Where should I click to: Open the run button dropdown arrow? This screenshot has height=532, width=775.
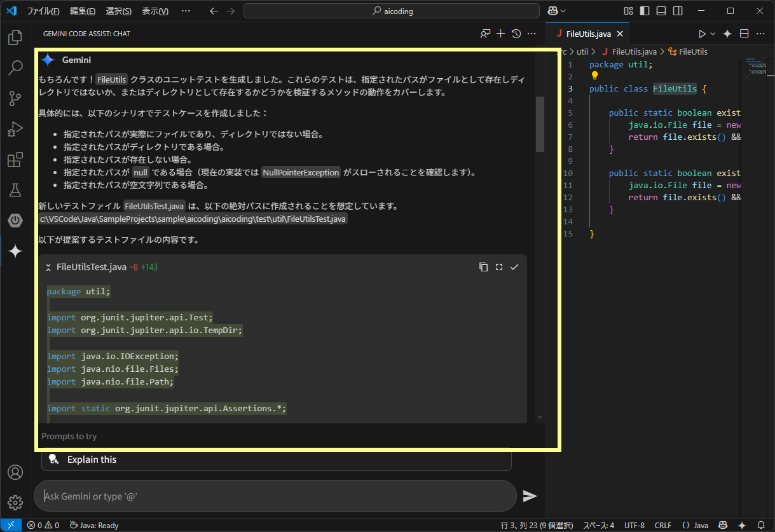point(711,33)
